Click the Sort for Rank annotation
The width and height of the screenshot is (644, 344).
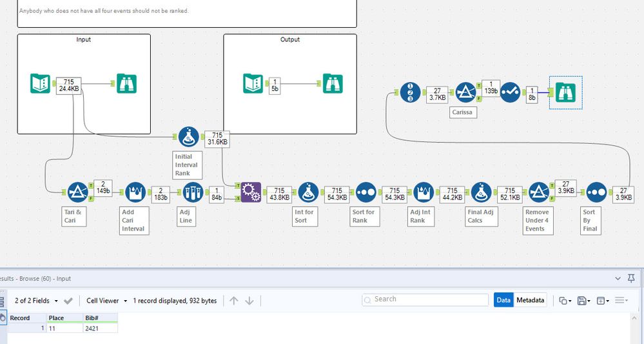pos(364,216)
